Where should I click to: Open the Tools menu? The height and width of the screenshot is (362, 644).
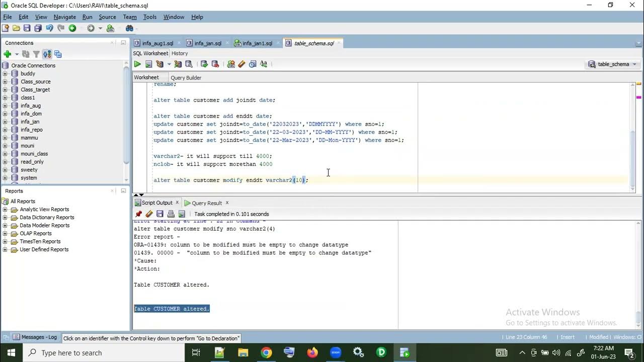pos(150,17)
